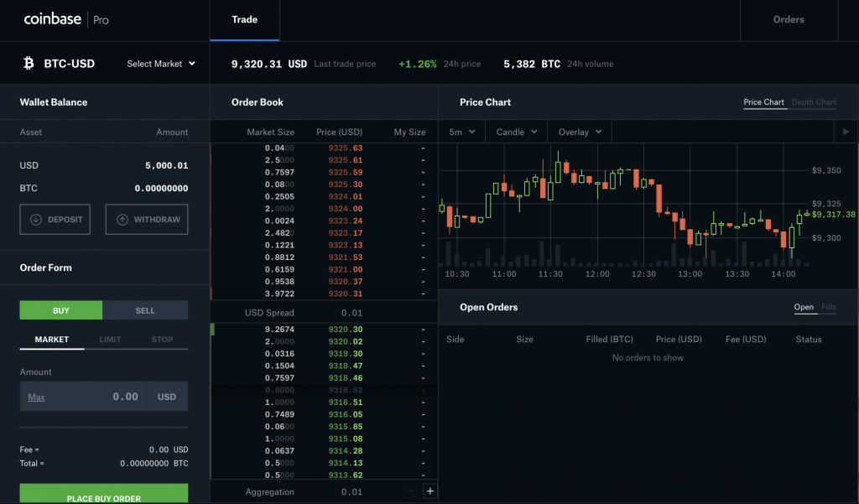This screenshot has height=504, width=859.
Task: Open the Overlay dropdown
Action: (580, 132)
